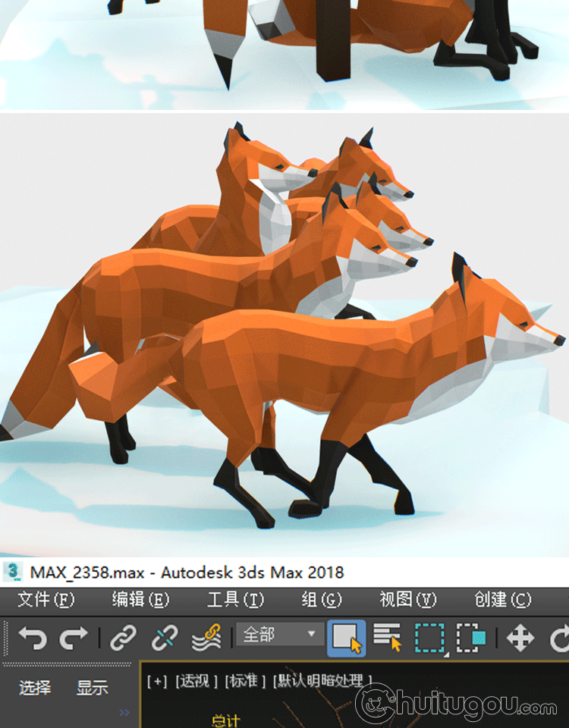
Task: Select the Select and Link tool
Action: tap(123, 639)
